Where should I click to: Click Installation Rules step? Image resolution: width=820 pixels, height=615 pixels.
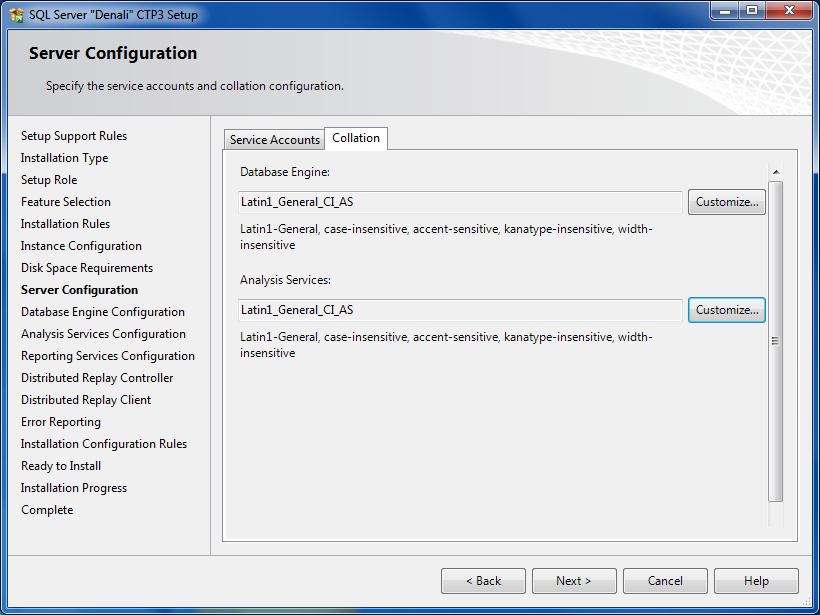(x=65, y=224)
